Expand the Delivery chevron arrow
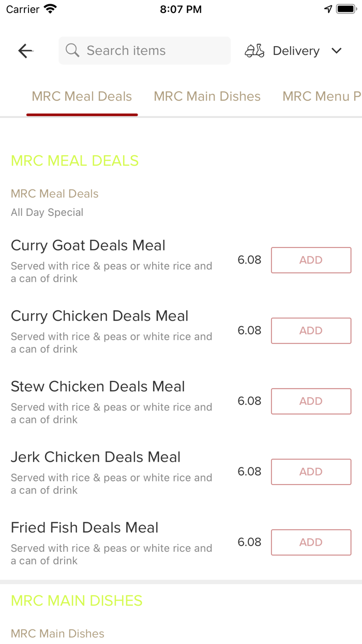This screenshot has width=362, height=644. (x=337, y=51)
